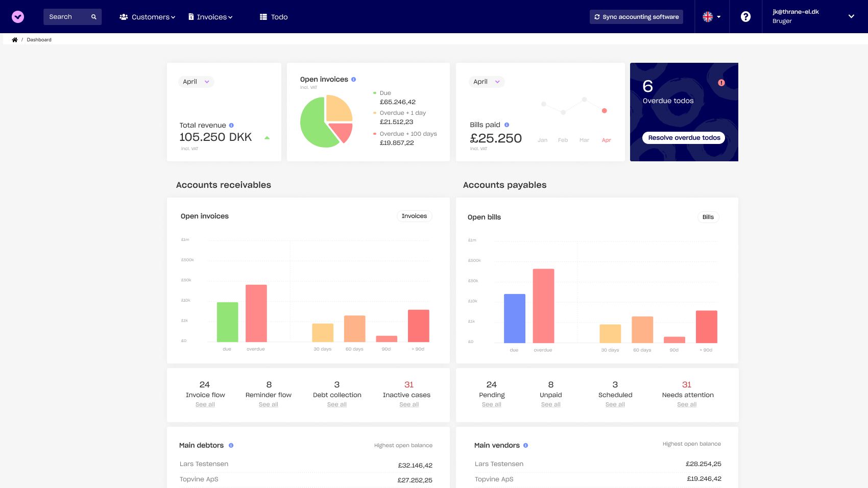Click info icon beside Main debtors

pos(231,446)
